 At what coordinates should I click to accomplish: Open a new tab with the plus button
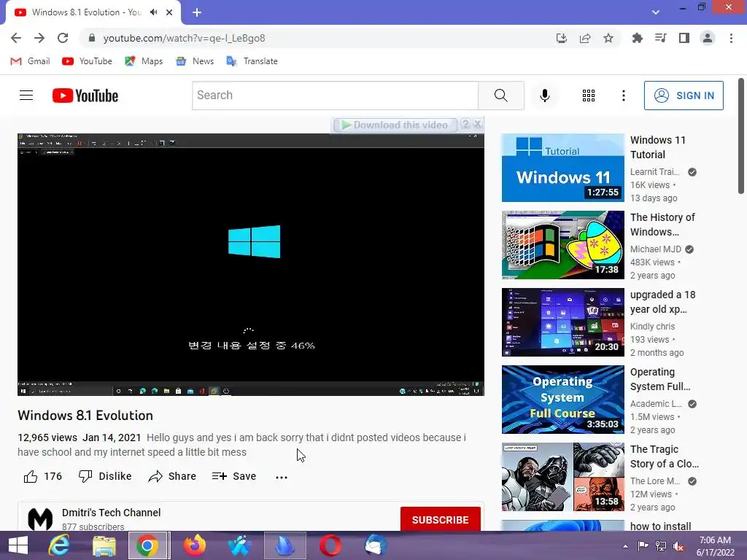[x=197, y=13]
